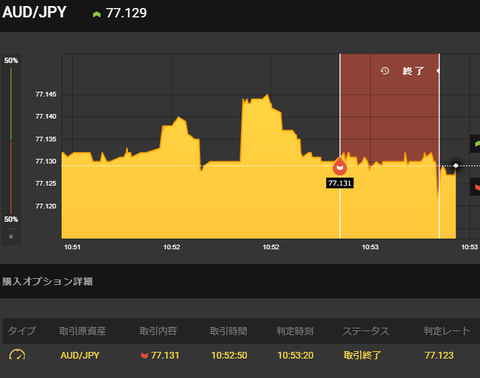Click the bottom 50% sentiment label
Viewport: 480px width, 378px height.
click(x=11, y=219)
